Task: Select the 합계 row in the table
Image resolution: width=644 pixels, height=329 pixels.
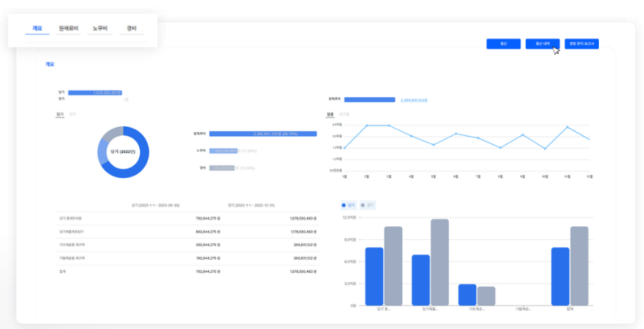Action: point(188,271)
